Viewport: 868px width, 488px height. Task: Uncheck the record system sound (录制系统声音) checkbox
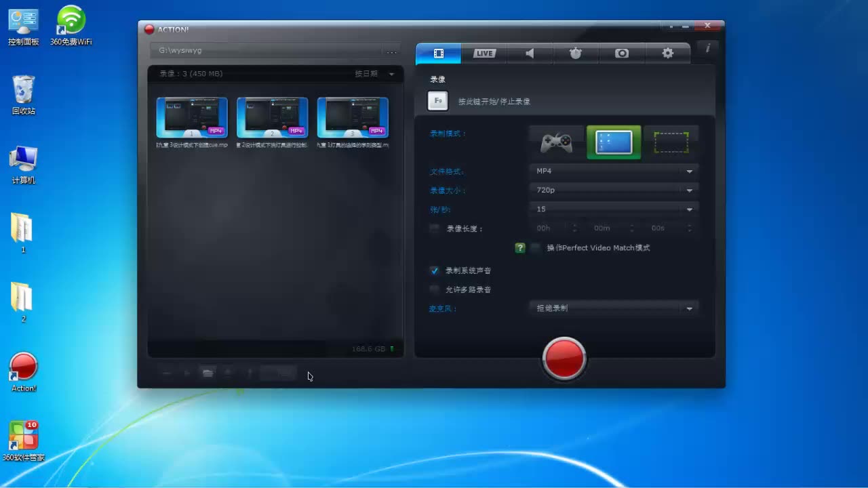tap(435, 270)
